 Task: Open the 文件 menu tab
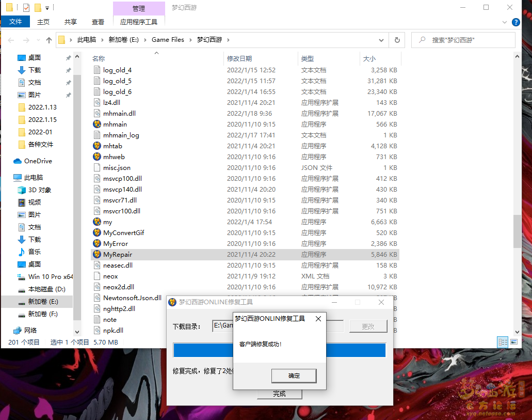coord(15,22)
